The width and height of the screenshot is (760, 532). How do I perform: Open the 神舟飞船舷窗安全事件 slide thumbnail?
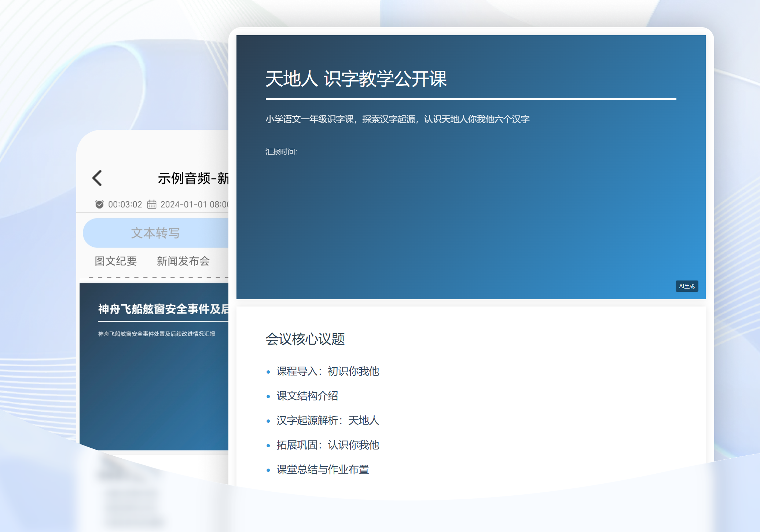coord(154,367)
